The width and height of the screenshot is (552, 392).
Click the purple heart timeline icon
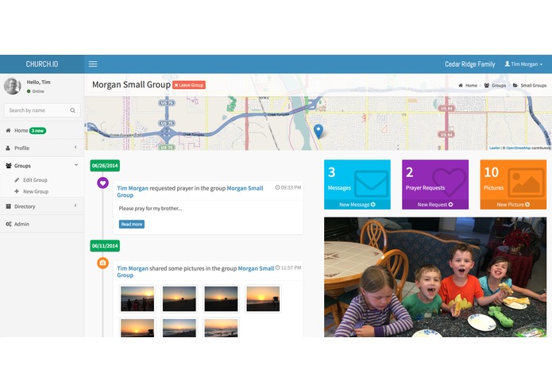[102, 183]
